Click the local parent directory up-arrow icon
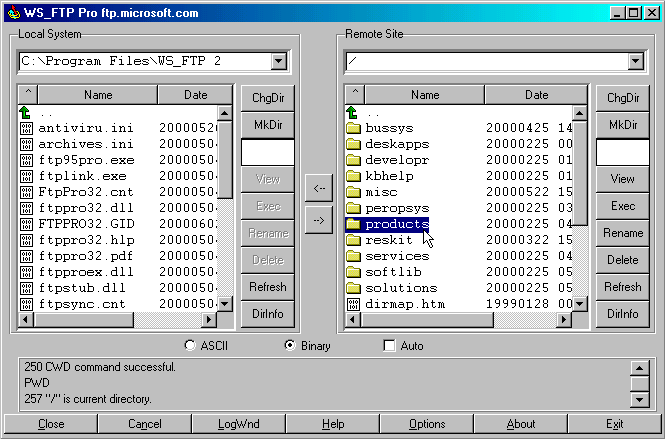665x439 pixels. click(25, 113)
